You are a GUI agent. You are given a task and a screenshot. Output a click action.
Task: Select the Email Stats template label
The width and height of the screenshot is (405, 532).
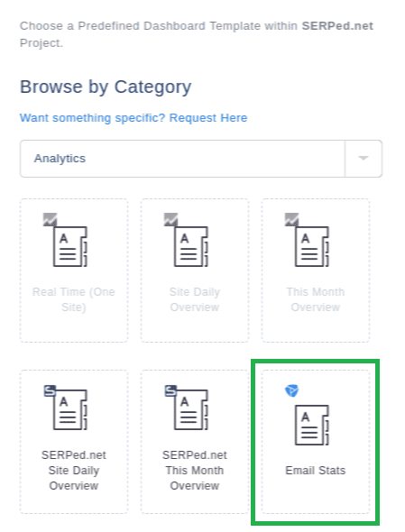[x=316, y=471]
